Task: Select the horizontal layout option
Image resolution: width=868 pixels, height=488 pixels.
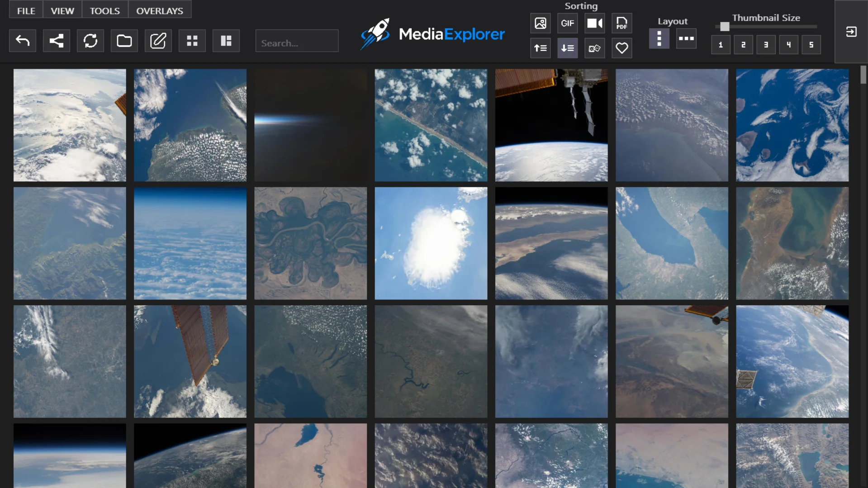Action: pos(686,38)
